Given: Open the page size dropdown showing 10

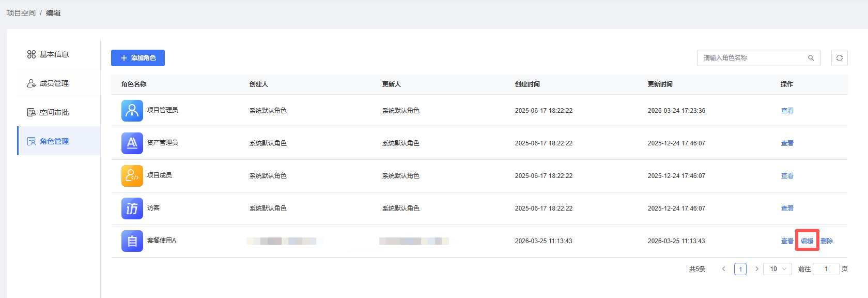Looking at the screenshot, I should pos(777,269).
